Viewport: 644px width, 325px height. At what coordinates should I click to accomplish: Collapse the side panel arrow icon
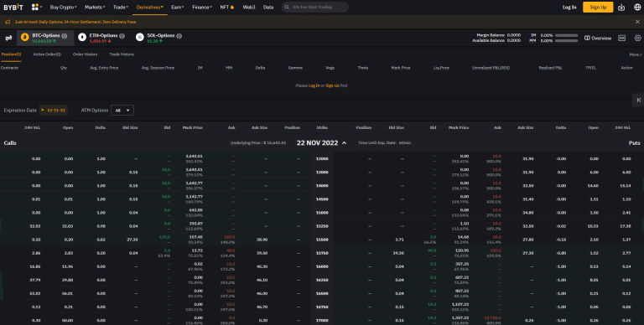click(x=638, y=100)
